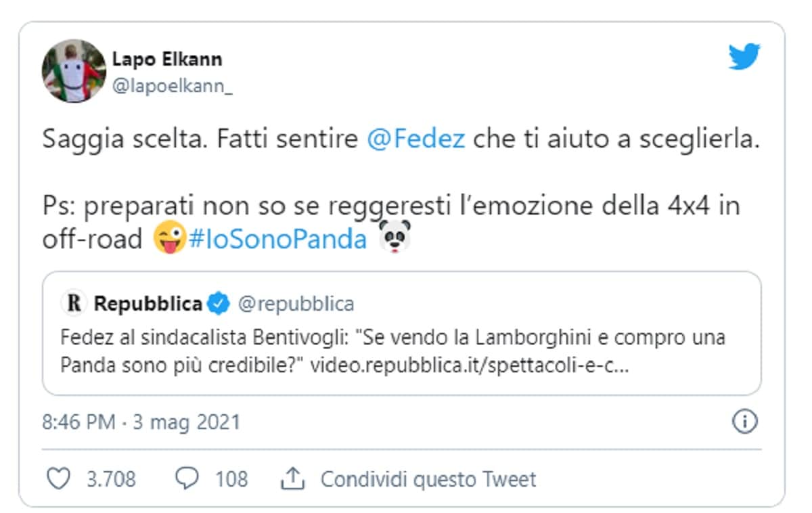This screenshot has width=812, height=513.
Task: Click the 3.708 likes count
Action: (111, 479)
